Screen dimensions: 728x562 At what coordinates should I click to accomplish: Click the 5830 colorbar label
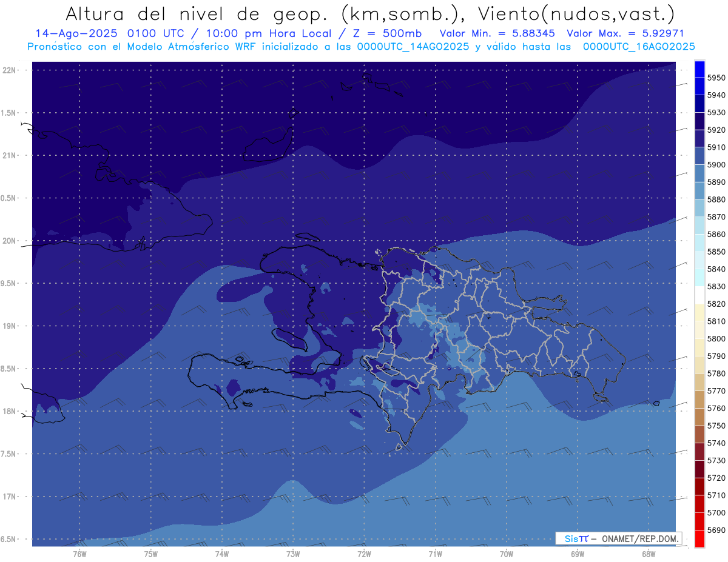716,286
